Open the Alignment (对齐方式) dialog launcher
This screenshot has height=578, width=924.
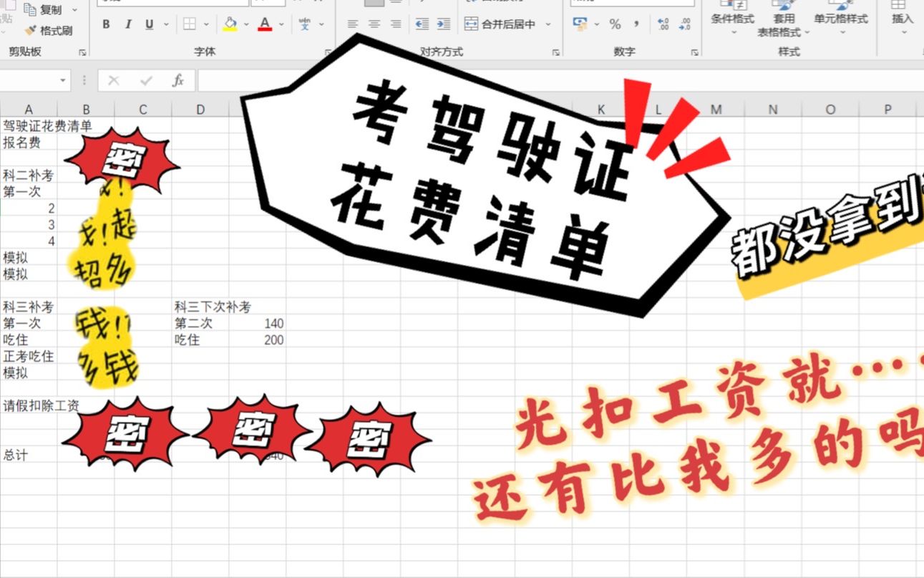tap(556, 52)
